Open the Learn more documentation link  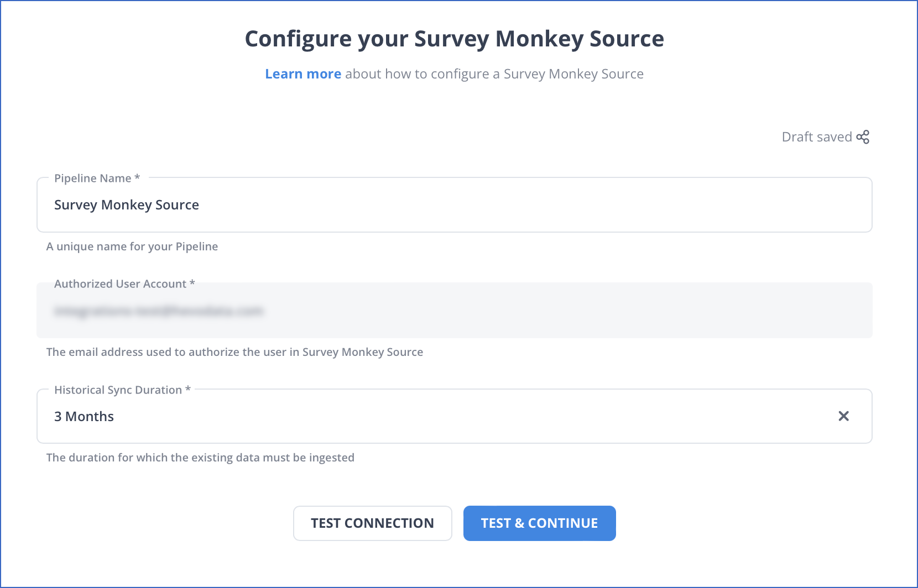click(303, 73)
